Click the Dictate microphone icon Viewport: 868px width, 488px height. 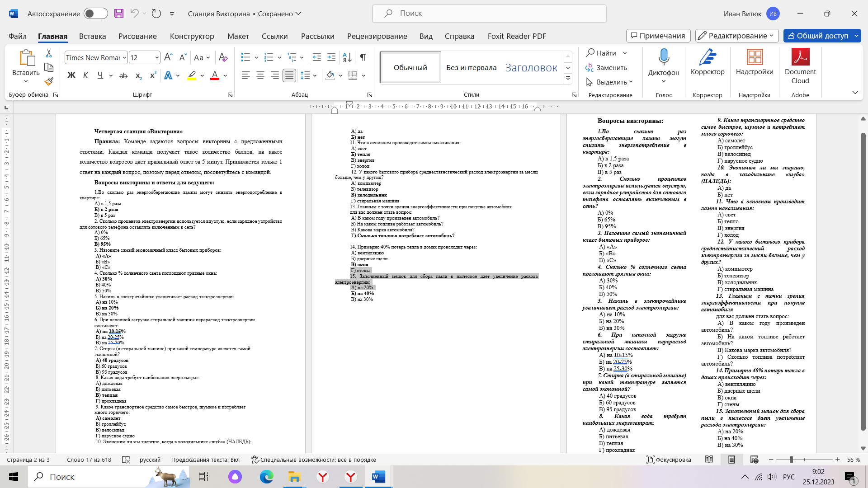664,57
